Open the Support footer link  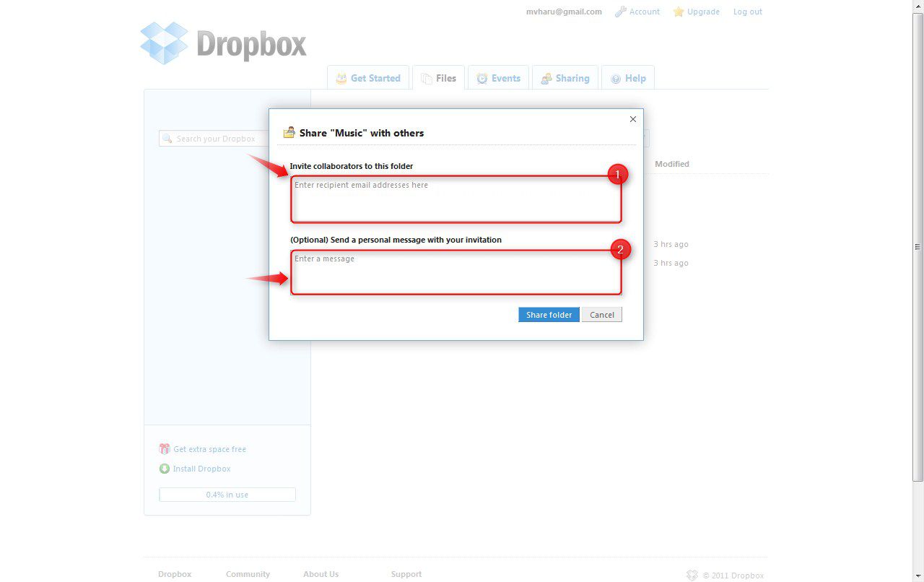[406, 574]
